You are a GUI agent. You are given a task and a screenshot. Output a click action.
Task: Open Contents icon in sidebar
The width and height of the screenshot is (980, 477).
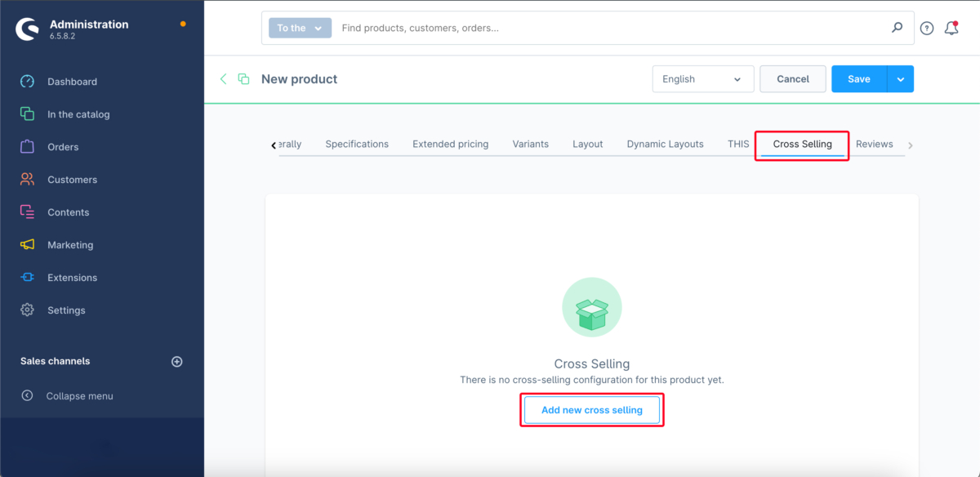pos(28,212)
